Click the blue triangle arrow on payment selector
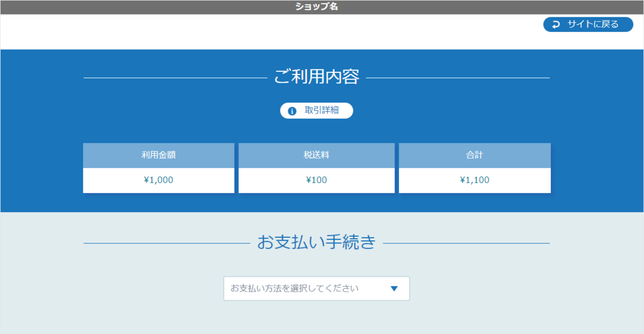This screenshot has height=334, width=644. click(x=394, y=289)
